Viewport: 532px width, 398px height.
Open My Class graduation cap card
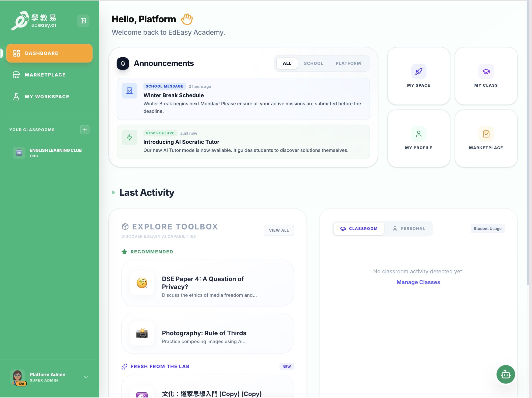[486, 76]
